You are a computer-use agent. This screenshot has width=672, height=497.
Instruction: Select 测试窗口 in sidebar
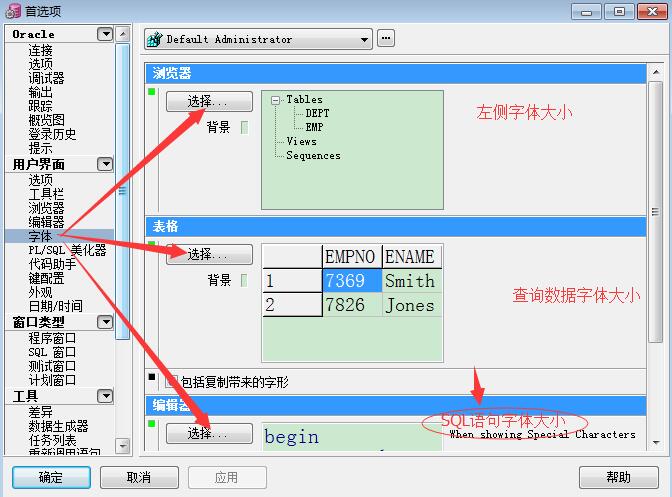52,366
